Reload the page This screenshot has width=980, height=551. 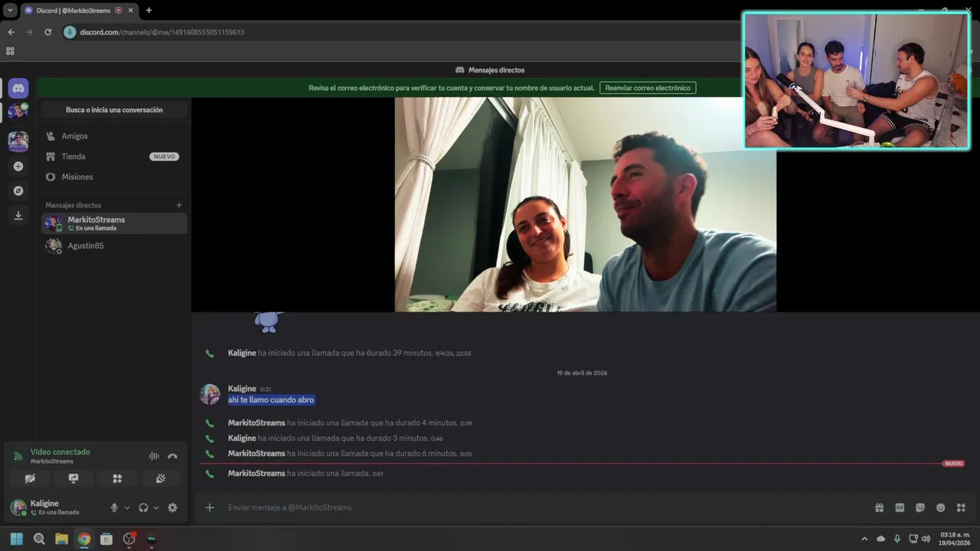[47, 32]
